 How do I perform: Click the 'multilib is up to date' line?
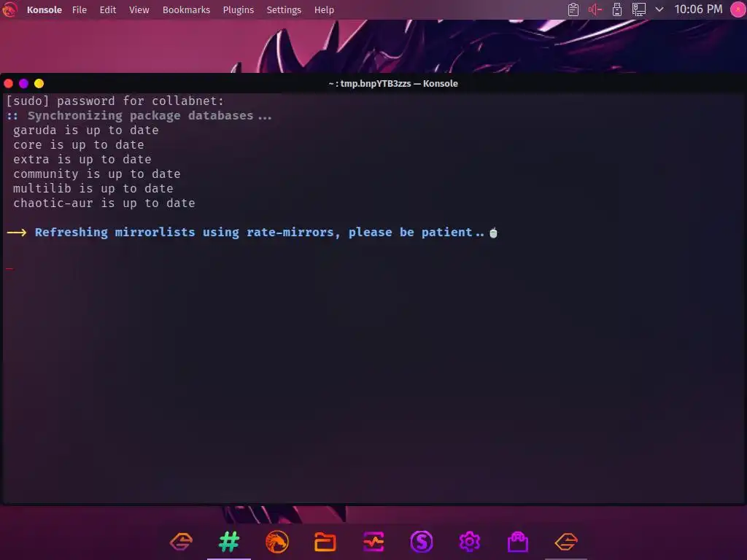point(93,189)
